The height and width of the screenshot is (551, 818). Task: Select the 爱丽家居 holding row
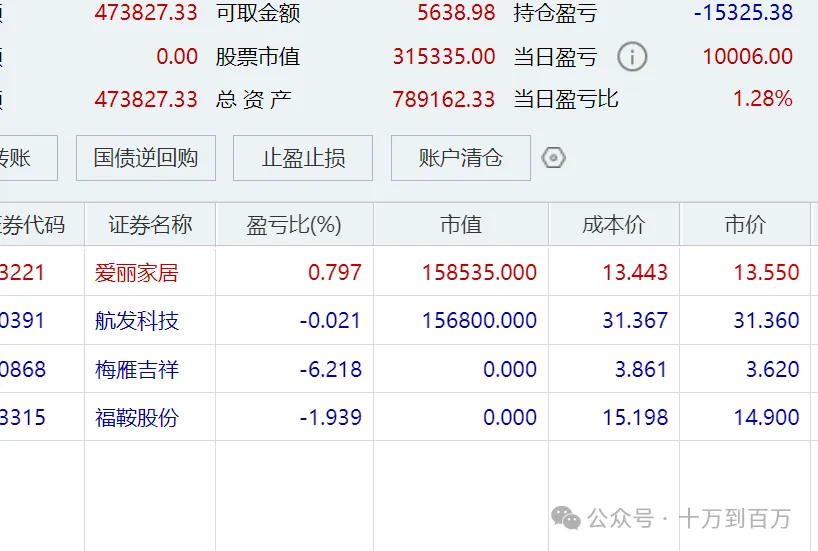coord(137,272)
